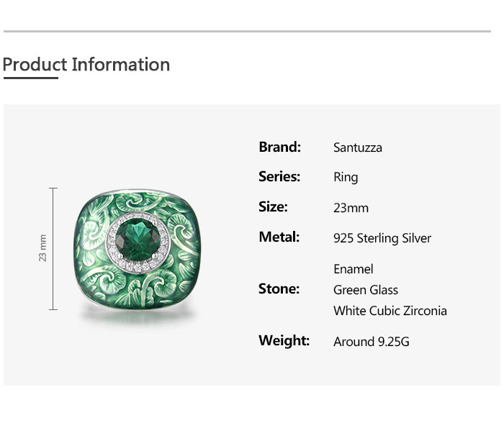Click the 23mm size value
504x423 pixels.
point(351,208)
